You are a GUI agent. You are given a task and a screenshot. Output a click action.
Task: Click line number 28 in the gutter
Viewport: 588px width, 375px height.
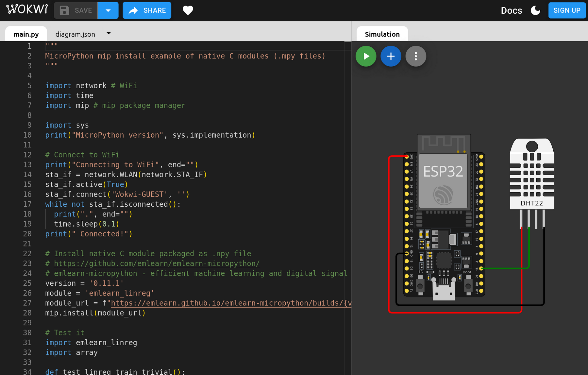(x=27, y=313)
